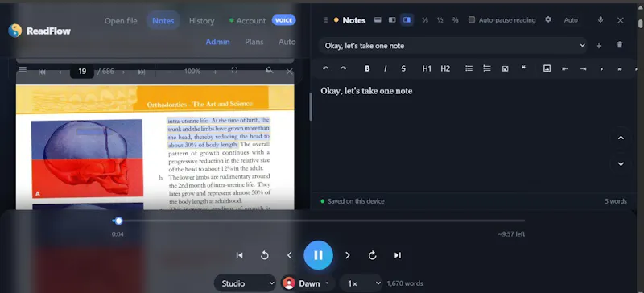The image size is (644, 293).
Task: Insert a block quote
Action: [x=523, y=68]
